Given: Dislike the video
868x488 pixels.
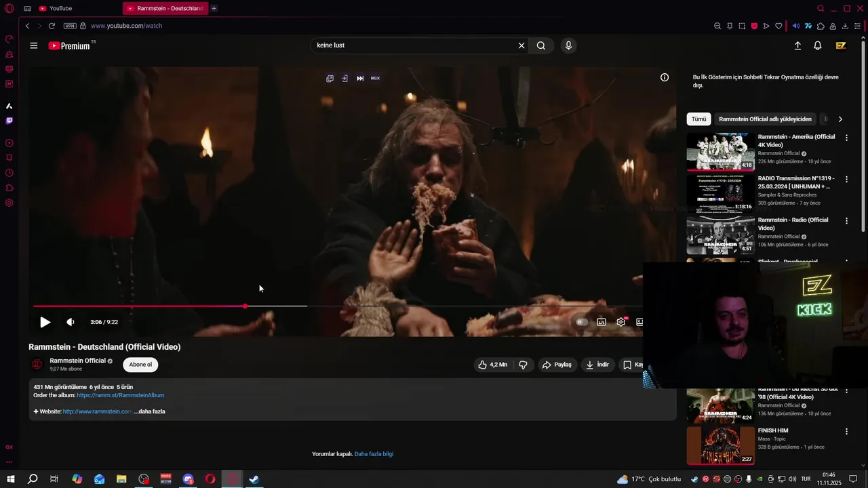Looking at the screenshot, I should click(x=523, y=365).
